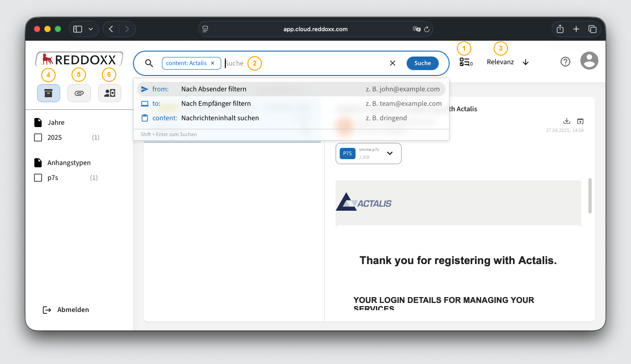The height and width of the screenshot is (364, 631).
Task: Remove the 'content: Actalis' filter chip
Action: [x=213, y=63]
